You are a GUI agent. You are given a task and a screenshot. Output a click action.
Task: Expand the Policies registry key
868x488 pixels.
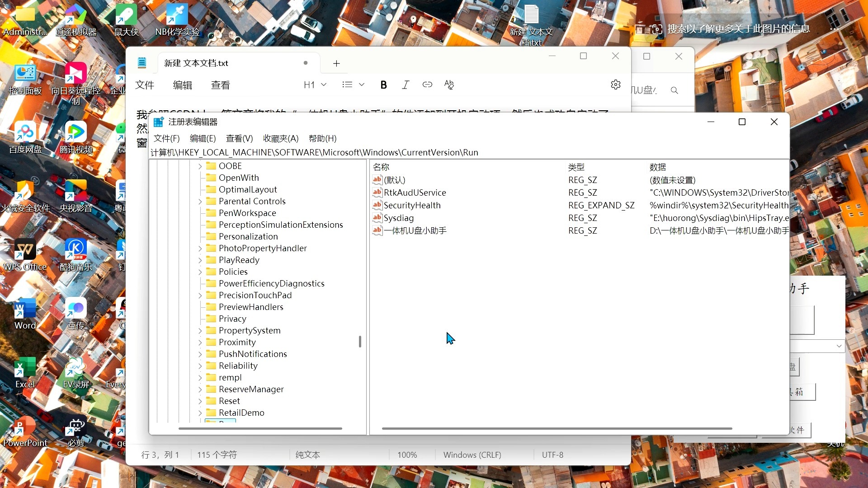[x=201, y=272]
